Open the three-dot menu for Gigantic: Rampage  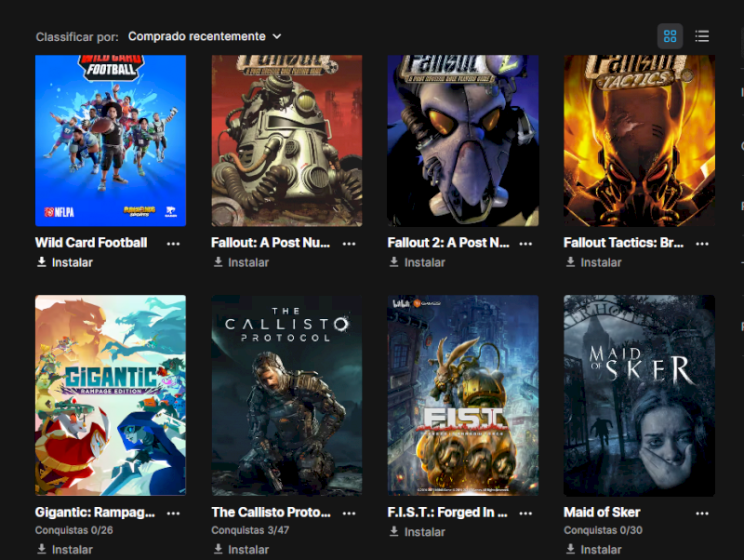173,513
